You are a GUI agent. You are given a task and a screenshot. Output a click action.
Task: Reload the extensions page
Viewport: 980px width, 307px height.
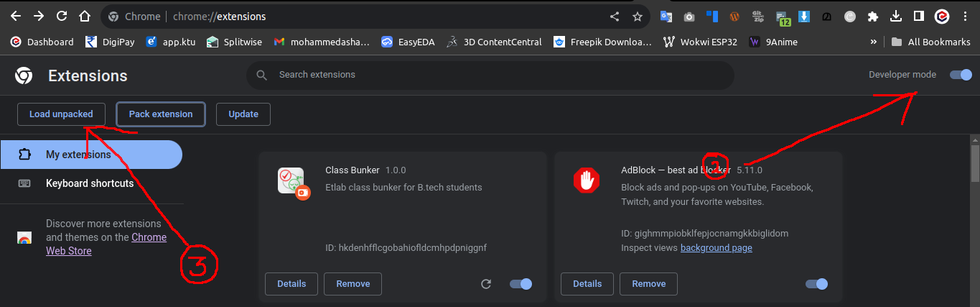pos(62,16)
